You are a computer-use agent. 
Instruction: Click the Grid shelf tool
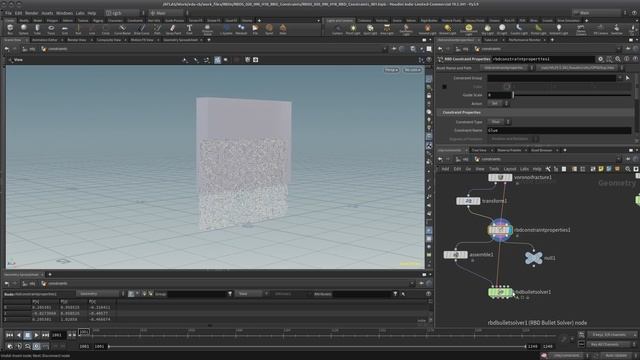(x=64, y=29)
